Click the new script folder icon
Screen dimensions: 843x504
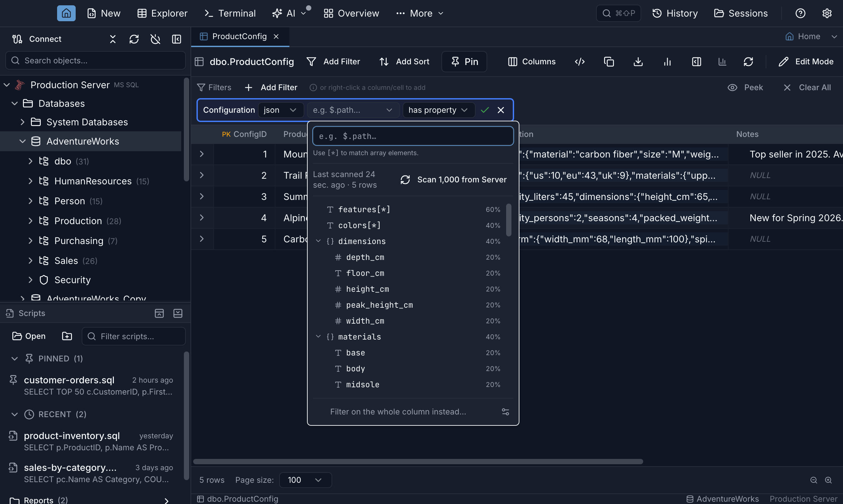(x=67, y=336)
